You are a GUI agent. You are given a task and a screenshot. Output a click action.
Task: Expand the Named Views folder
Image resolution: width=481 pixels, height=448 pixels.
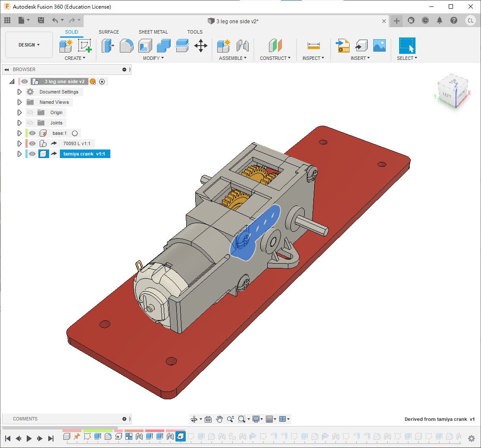click(x=19, y=103)
